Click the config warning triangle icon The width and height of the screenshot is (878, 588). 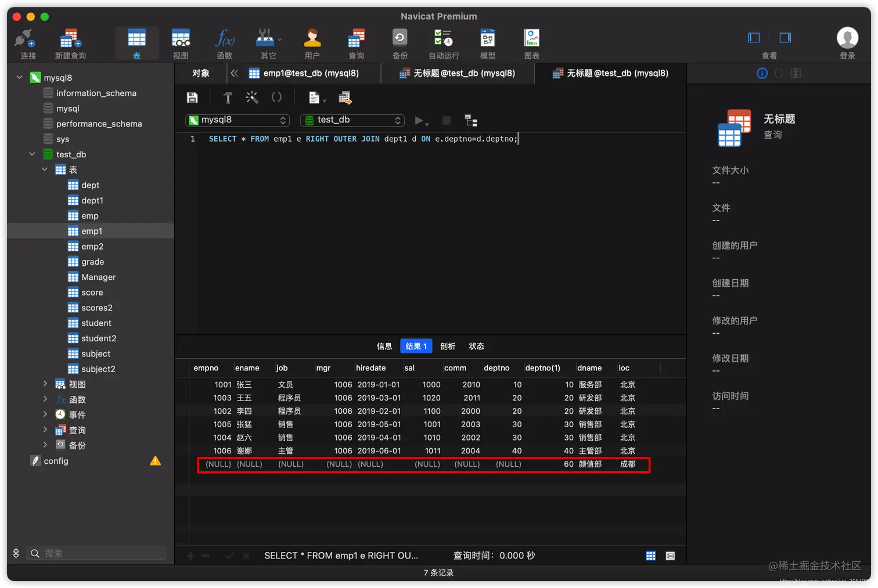[x=156, y=461]
